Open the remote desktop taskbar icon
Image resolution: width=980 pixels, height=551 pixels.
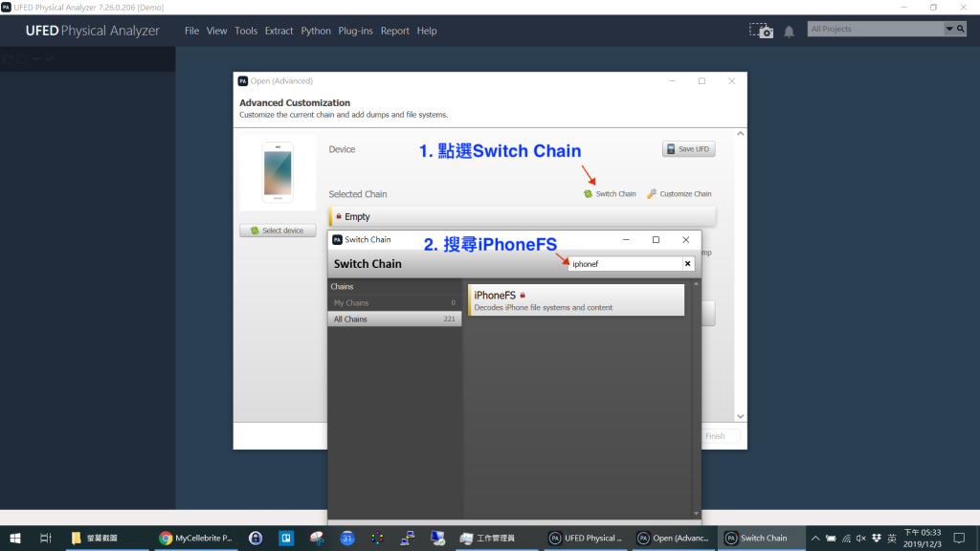(x=437, y=538)
